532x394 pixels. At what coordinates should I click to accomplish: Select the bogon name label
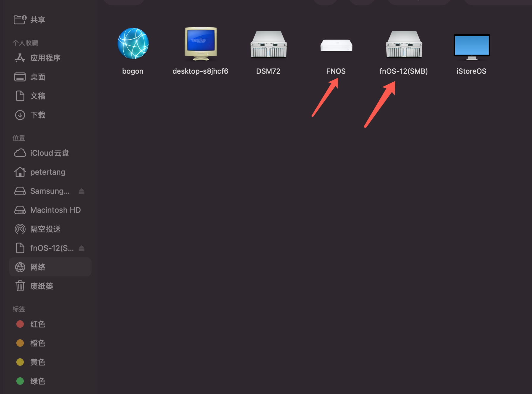point(133,71)
